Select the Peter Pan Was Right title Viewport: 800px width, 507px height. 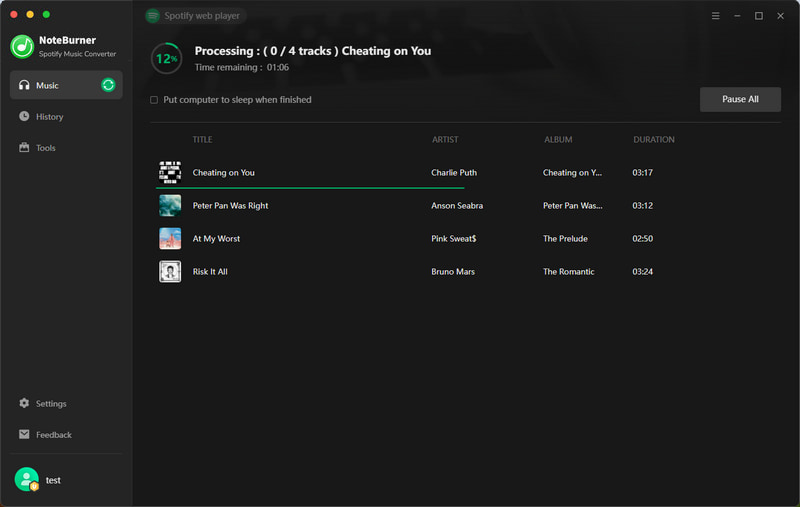(230, 206)
